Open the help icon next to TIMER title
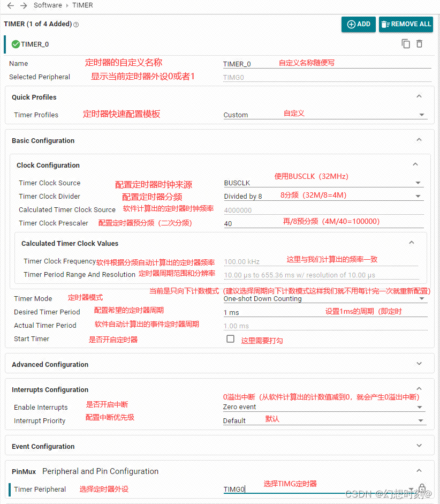 (76, 25)
